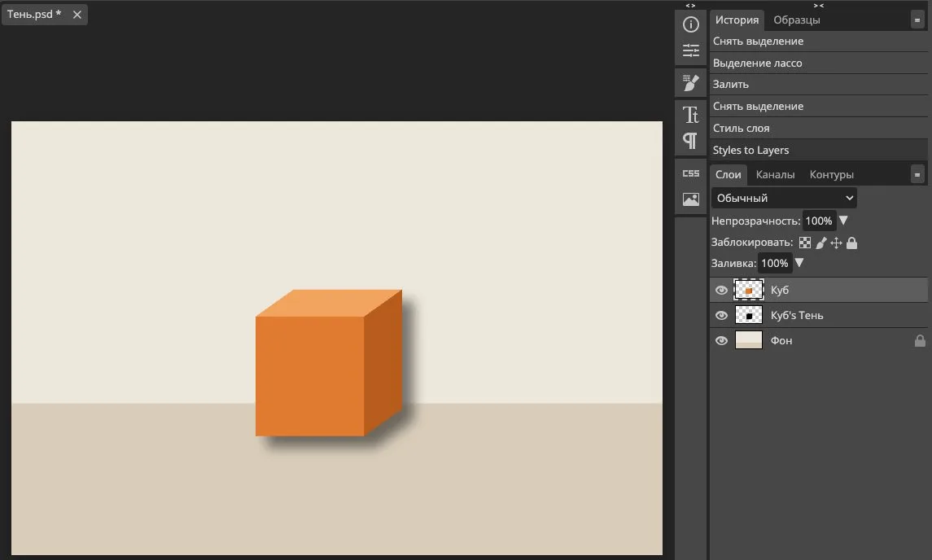Screen dimensions: 932x560
Task: Select the Куб's Тень layer thumbnail
Action: [x=748, y=315]
